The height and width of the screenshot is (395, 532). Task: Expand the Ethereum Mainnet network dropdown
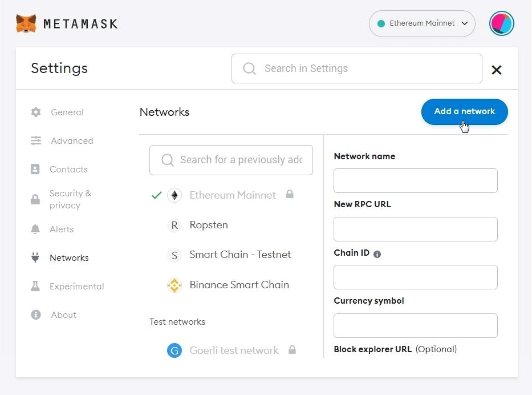[422, 23]
